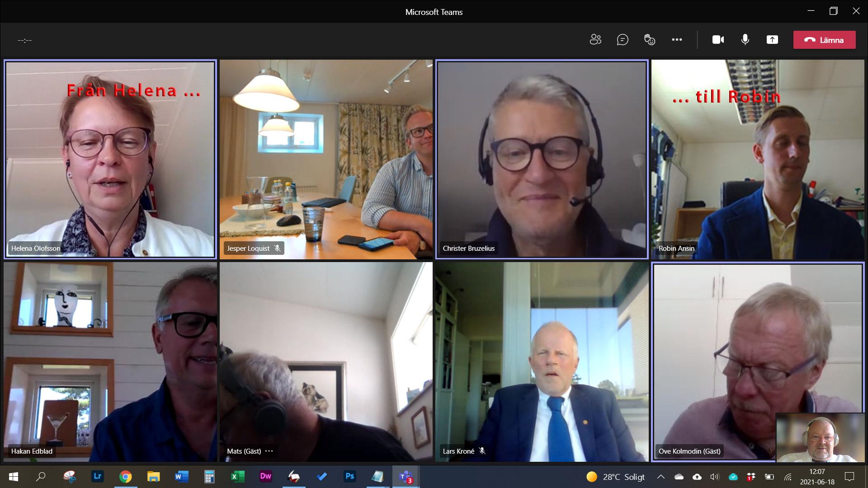This screenshot has width=868, height=488.
Task: Open the meeting chat conversation
Action: pyautogui.click(x=623, y=40)
